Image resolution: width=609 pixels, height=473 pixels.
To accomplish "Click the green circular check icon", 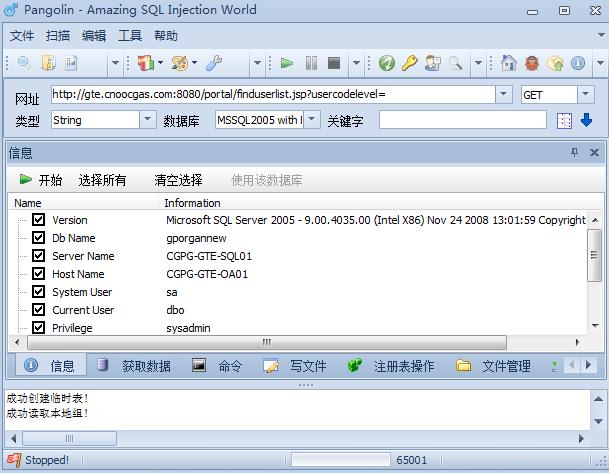I will tap(386, 63).
